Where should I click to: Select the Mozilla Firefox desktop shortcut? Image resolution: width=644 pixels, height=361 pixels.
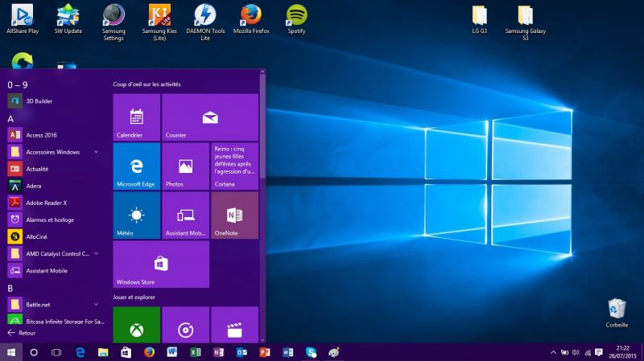tap(251, 18)
